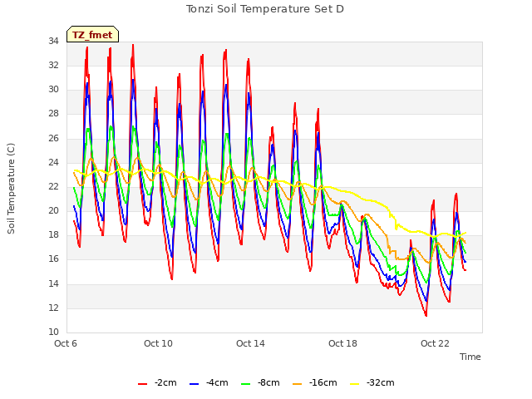Click the yellow -32cm legend swatch
The width and height of the screenshot is (532, 399).
click(x=355, y=383)
